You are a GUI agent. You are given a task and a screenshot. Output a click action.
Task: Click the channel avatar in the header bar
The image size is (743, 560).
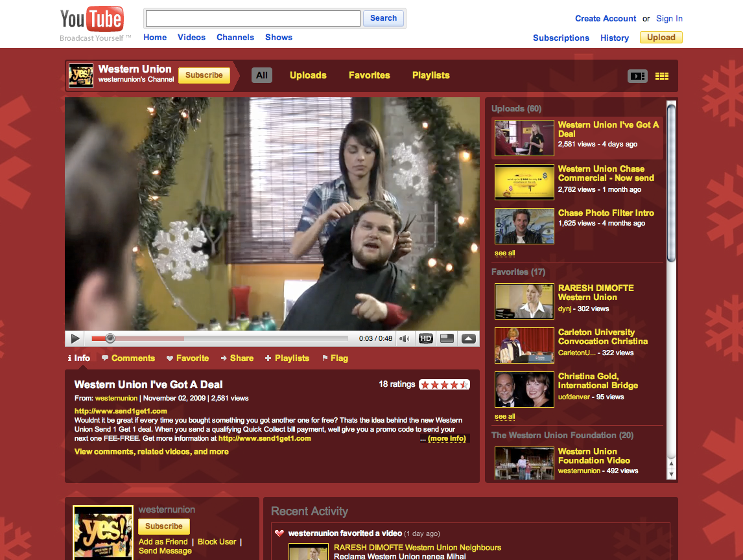81,76
